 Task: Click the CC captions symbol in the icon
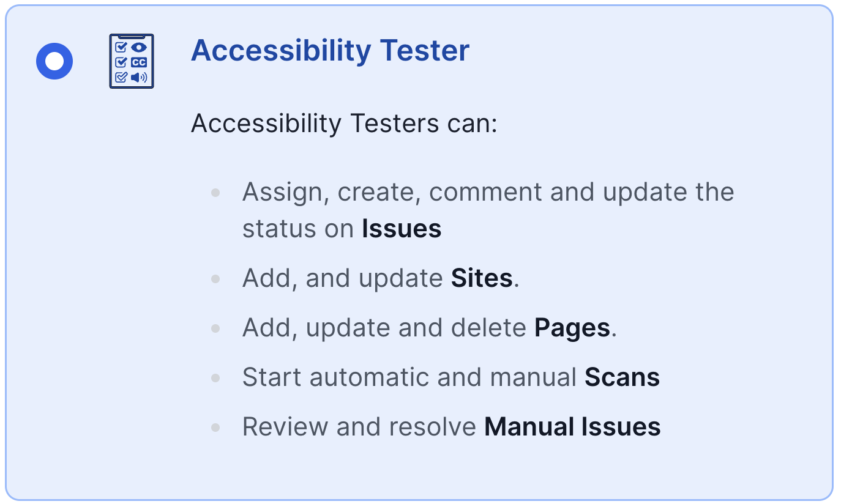[x=140, y=62]
